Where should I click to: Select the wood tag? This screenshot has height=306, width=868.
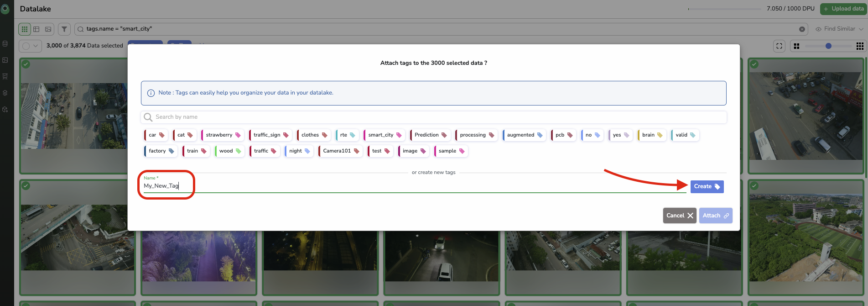point(229,151)
